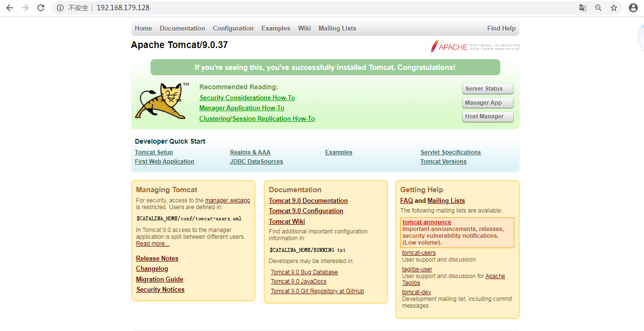The width and height of the screenshot is (644, 331).
Task: Open the Tomcat 9.0 Documentation link
Action: click(x=308, y=201)
